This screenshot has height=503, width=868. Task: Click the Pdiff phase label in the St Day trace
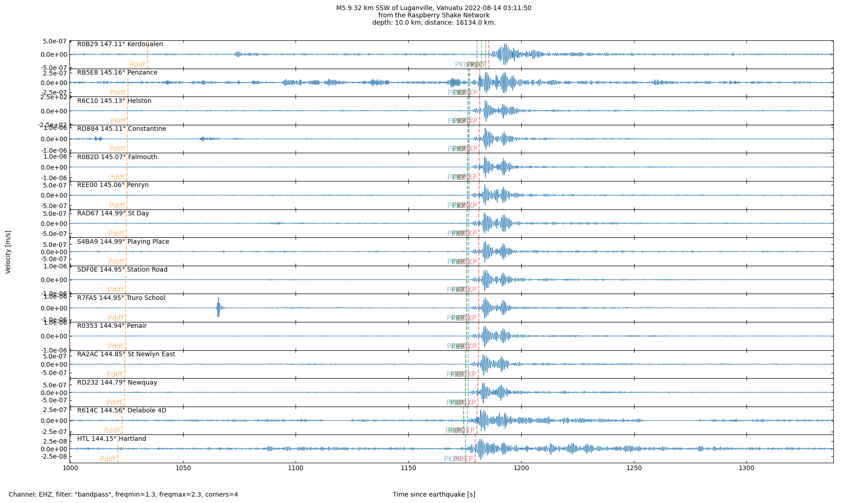[x=116, y=234]
